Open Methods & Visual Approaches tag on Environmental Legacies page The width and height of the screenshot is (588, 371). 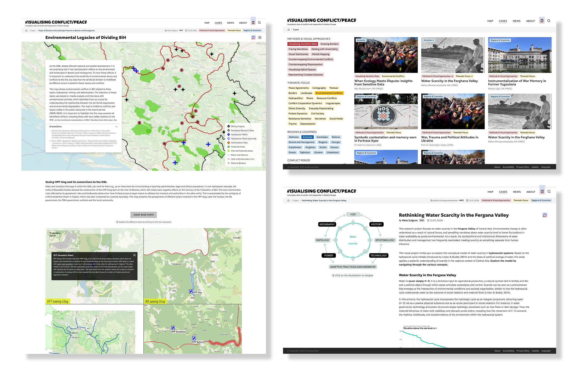212,30
